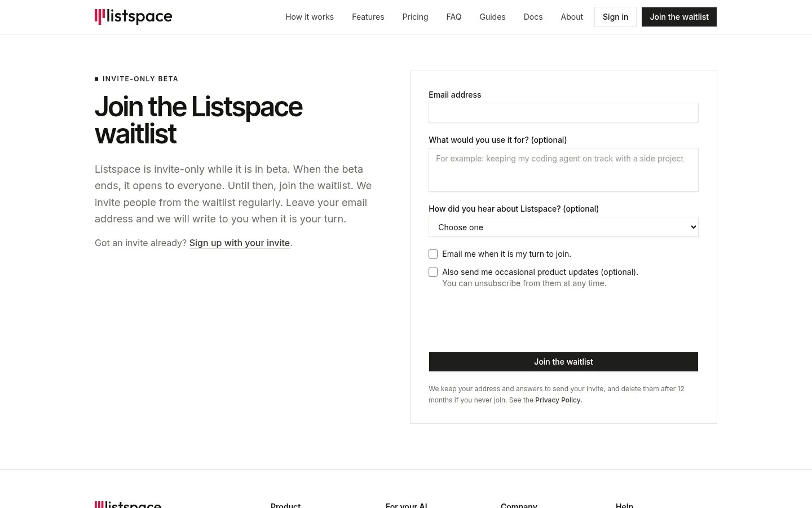Open the How did you hear dropdown
This screenshot has width=812, height=508.
tap(563, 227)
